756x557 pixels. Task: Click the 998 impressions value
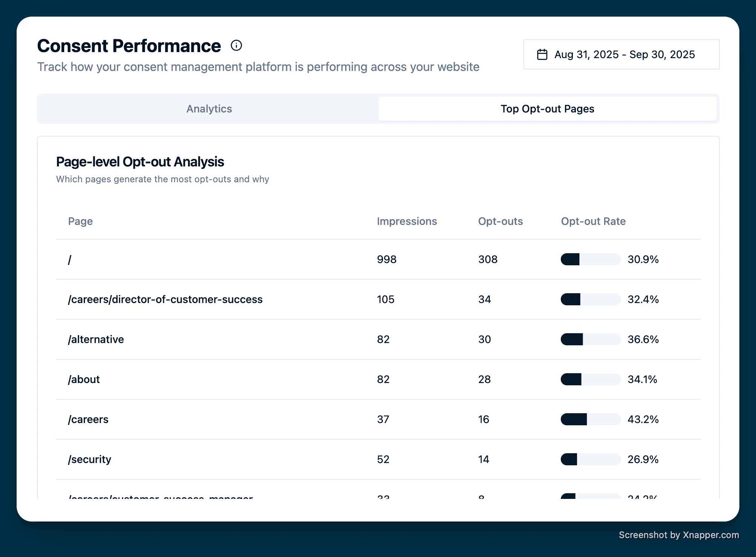(387, 259)
